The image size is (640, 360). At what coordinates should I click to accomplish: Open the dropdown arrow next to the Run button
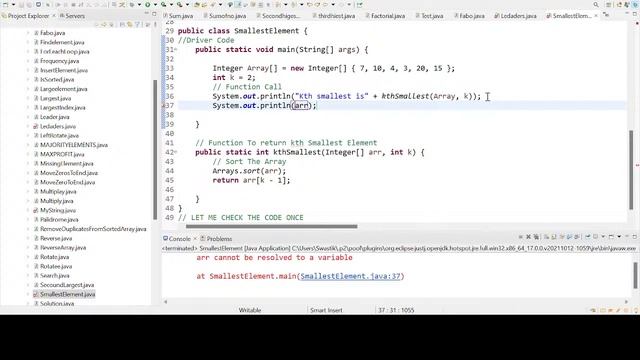tap(155, 4)
